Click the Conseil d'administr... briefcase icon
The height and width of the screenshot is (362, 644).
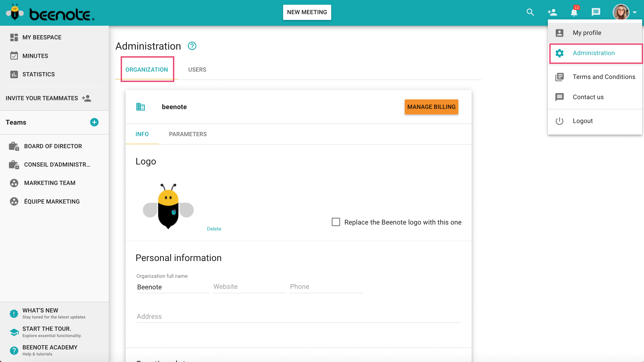(x=14, y=164)
